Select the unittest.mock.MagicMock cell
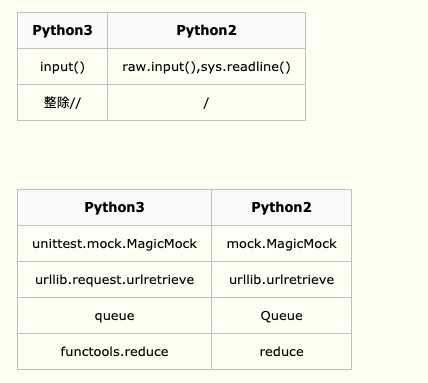Screen dimensions: 428x383 click(x=114, y=244)
